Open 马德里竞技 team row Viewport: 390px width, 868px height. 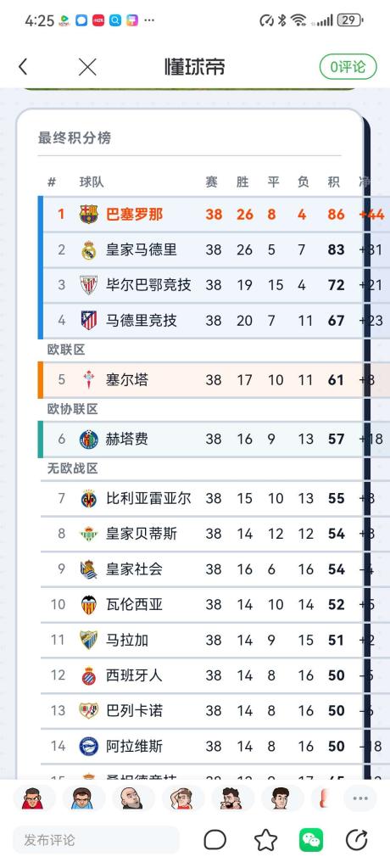(214, 321)
